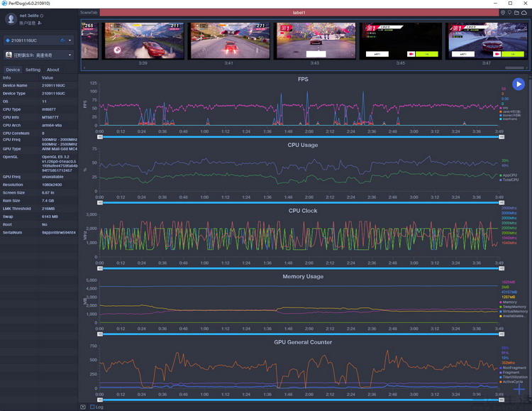Click the GPU General Counter title
Screen dimensions: 532x411
pyautogui.click(x=303, y=342)
